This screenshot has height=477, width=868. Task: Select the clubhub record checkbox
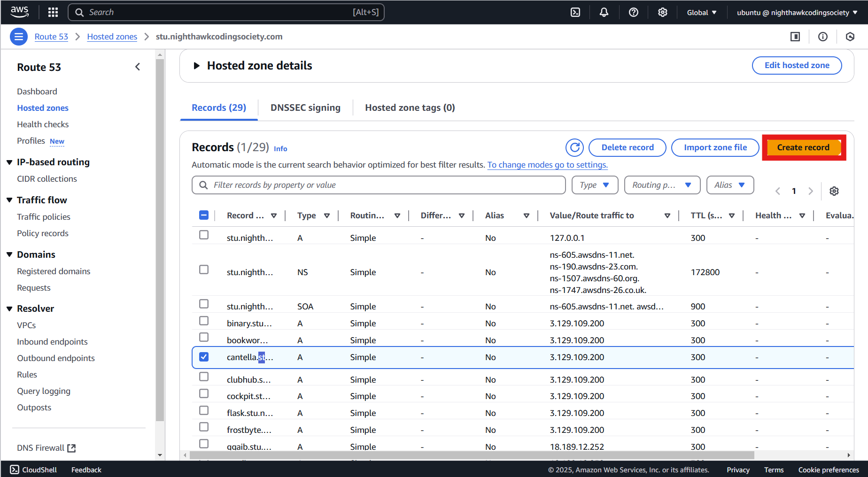204,377
